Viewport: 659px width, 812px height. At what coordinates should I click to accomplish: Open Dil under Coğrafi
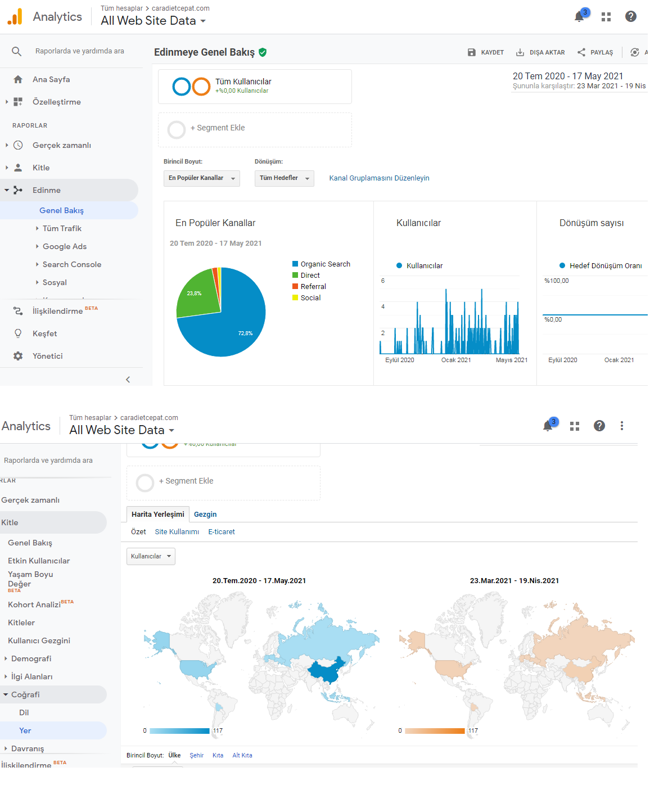point(24,712)
